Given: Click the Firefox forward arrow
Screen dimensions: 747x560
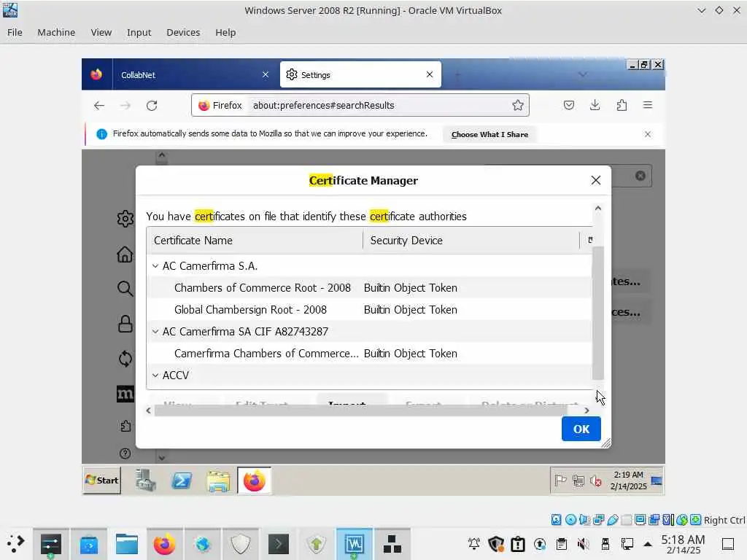Looking at the screenshot, I should (x=125, y=105).
